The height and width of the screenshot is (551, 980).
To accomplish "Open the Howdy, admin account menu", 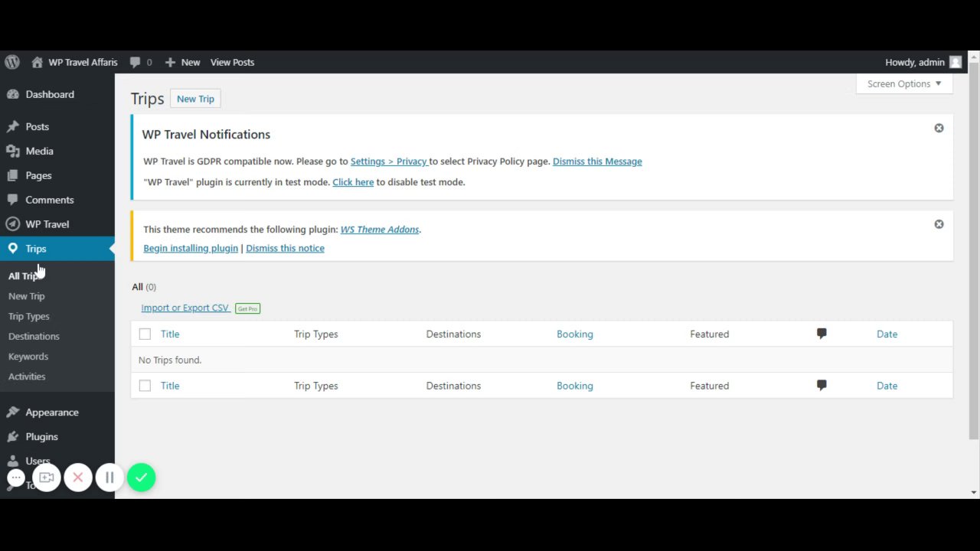I will tap(922, 62).
